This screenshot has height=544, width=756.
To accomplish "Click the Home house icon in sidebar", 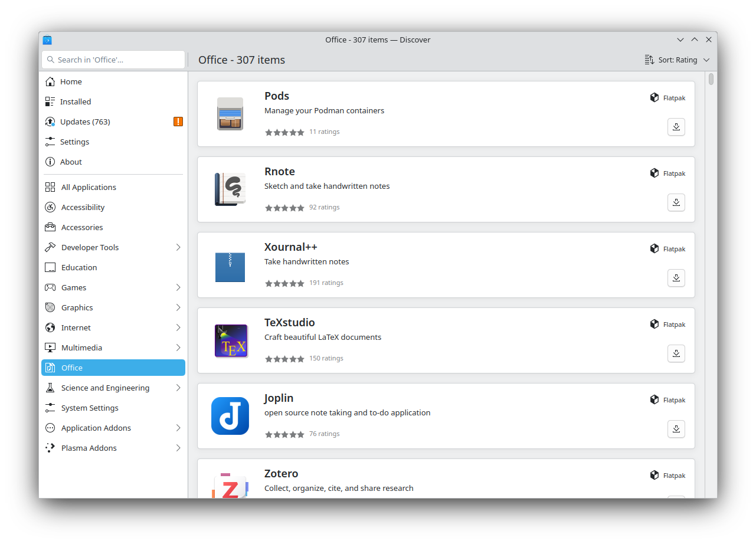I will coord(50,81).
